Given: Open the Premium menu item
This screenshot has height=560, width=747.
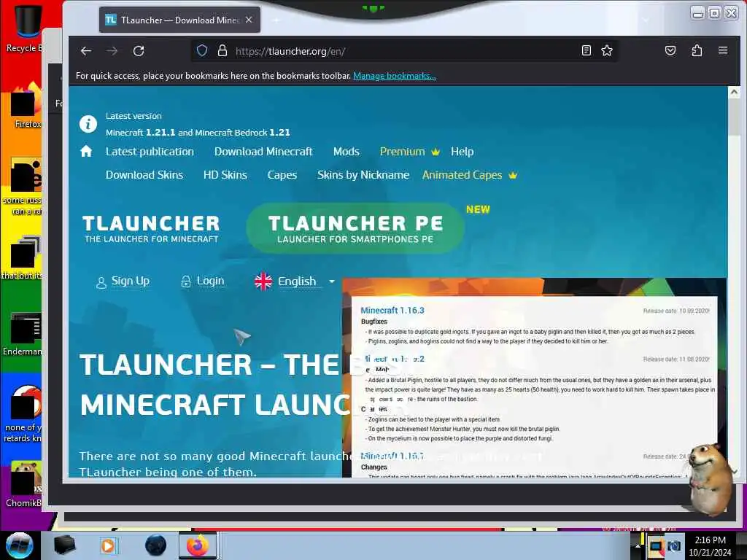Looking at the screenshot, I should tap(409, 152).
